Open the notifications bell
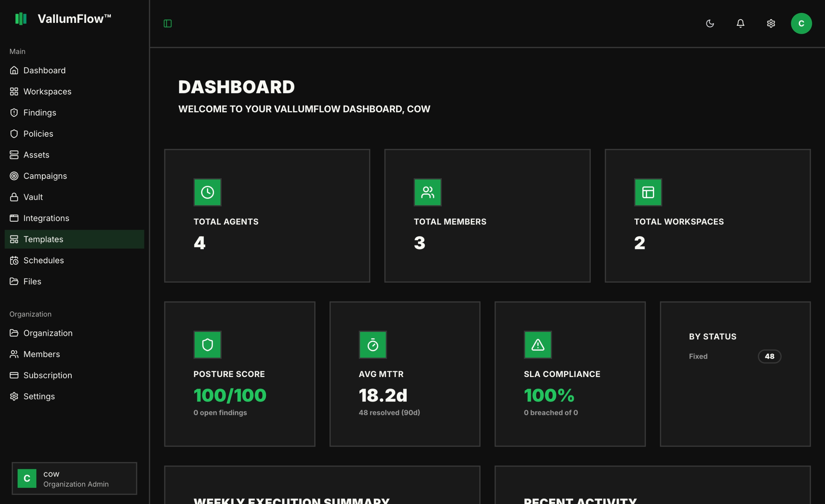The image size is (825, 504). pos(740,24)
